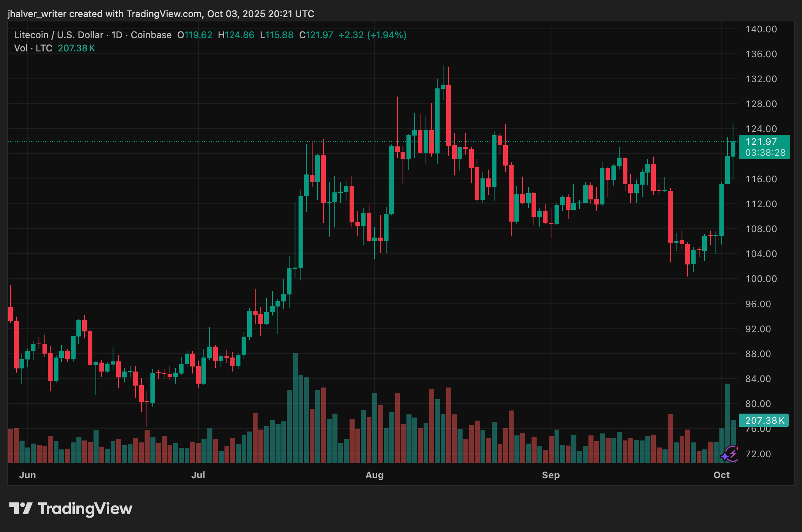The image size is (802, 532).
Task: Click the Aug label on the time axis
Action: point(375,475)
